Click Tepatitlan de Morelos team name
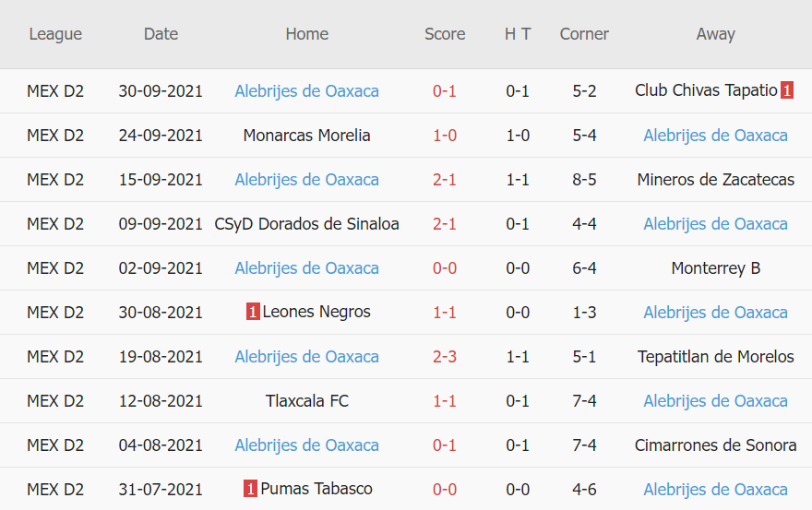Image resolution: width=812 pixels, height=510 pixels. [x=715, y=357]
